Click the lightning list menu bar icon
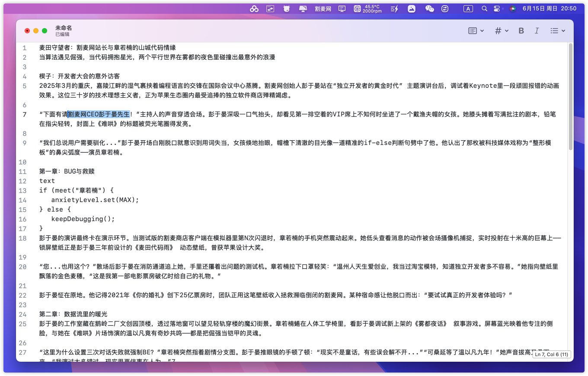 [x=394, y=8]
